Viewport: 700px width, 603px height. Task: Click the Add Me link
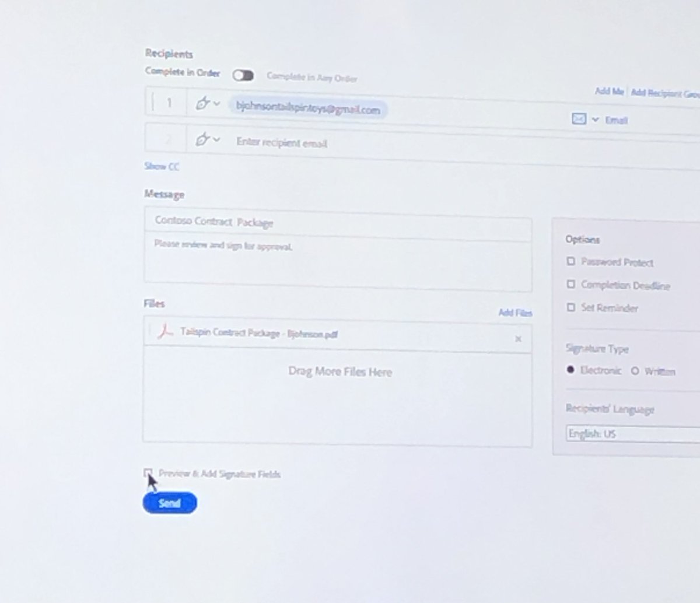(x=609, y=91)
